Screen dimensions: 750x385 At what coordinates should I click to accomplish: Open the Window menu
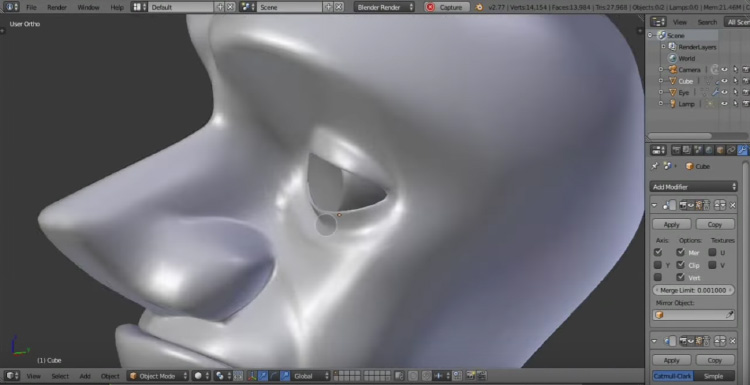pyautogui.click(x=88, y=7)
